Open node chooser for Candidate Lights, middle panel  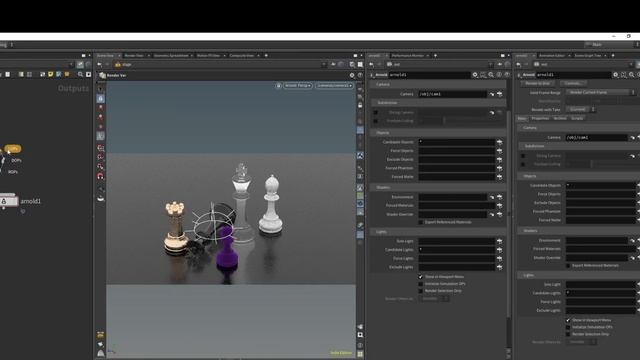(499, 250)
